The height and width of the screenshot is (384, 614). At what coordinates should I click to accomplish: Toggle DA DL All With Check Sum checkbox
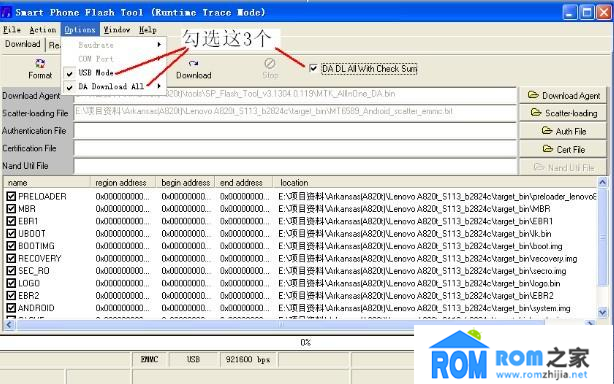(x=313, y=69)
